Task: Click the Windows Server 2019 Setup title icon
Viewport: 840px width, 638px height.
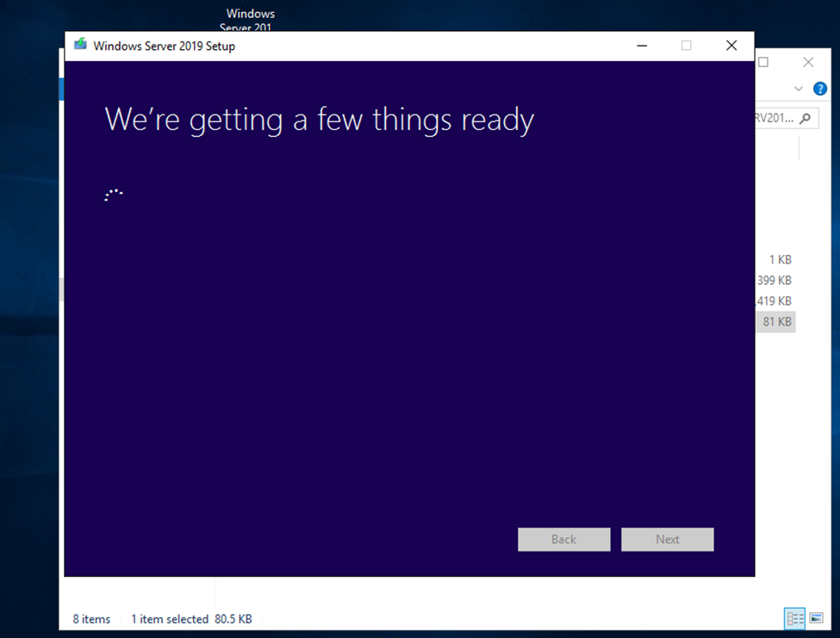Action: click(80, 46)
